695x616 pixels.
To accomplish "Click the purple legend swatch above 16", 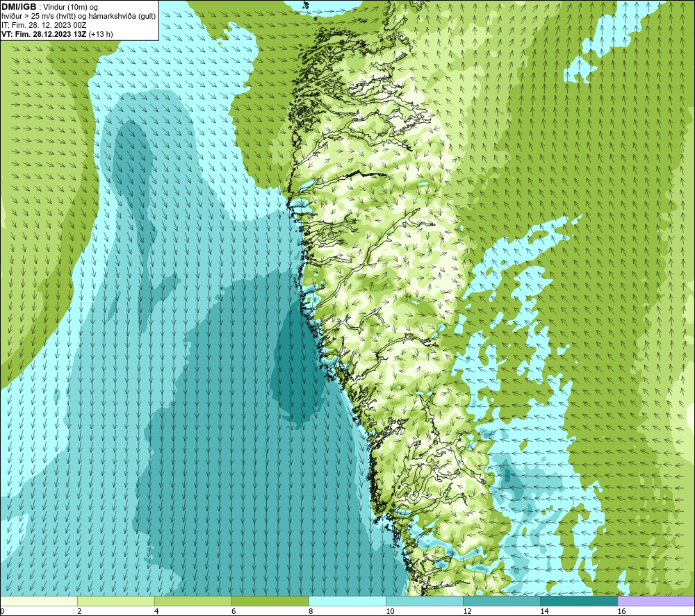I will coord(656,601).
